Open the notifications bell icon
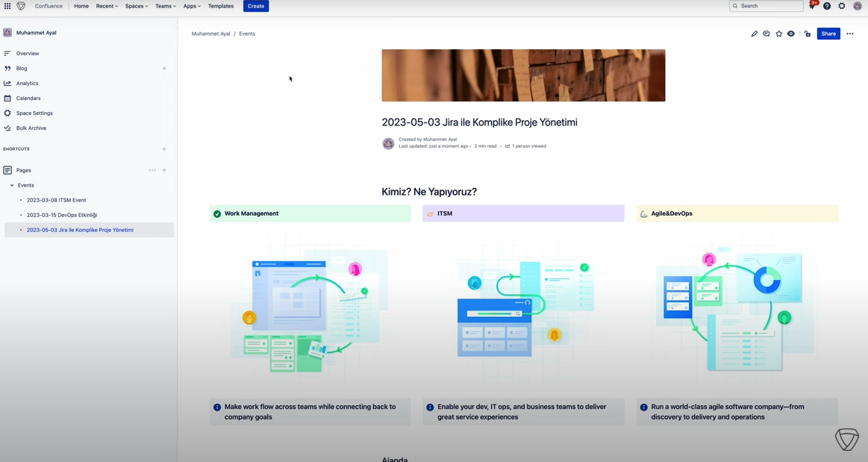This screenshot has height=462, width=868. [x=812, y=6]
